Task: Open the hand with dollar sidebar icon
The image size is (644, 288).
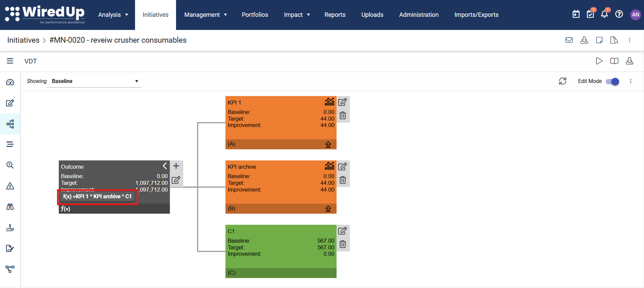Action: (x=10, y=228)
